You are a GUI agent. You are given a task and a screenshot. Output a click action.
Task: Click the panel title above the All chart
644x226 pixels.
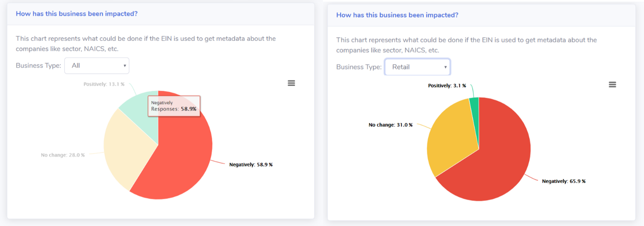coord(76,14)
